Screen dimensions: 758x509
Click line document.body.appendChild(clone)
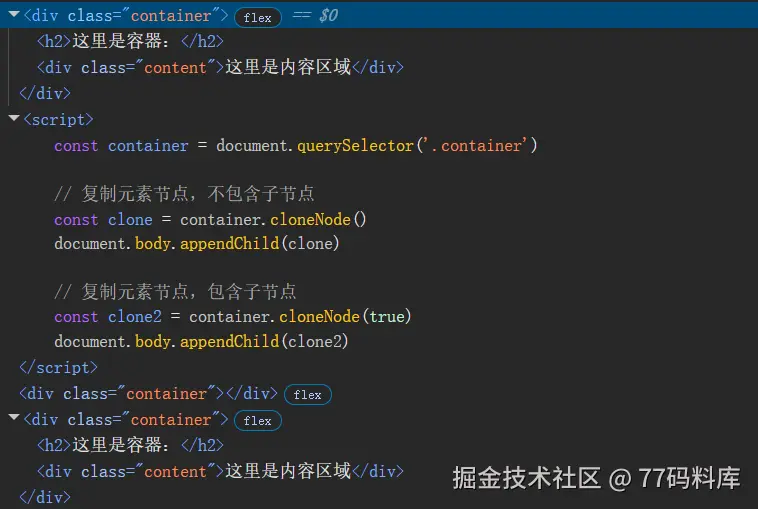click(197, 244)
